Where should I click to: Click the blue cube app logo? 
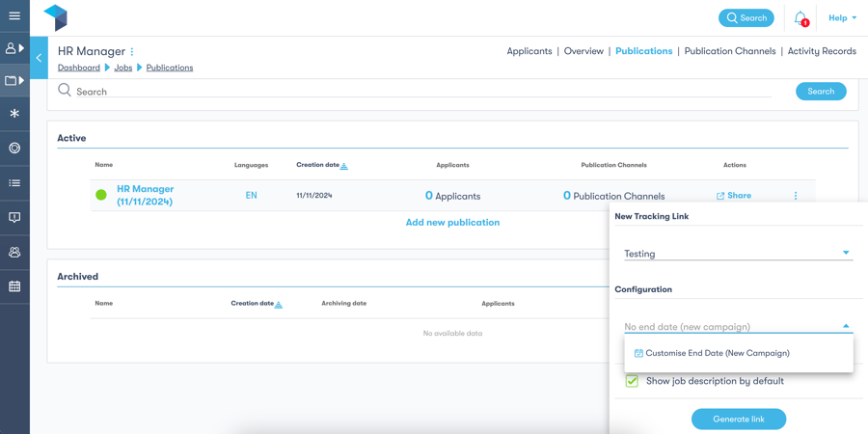point(56,17)
